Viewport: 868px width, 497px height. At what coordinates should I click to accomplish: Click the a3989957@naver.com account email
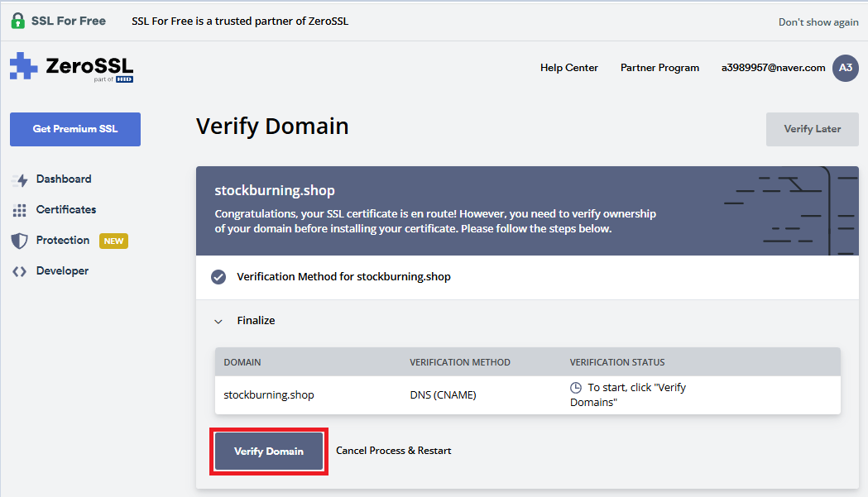coord(773,68)
